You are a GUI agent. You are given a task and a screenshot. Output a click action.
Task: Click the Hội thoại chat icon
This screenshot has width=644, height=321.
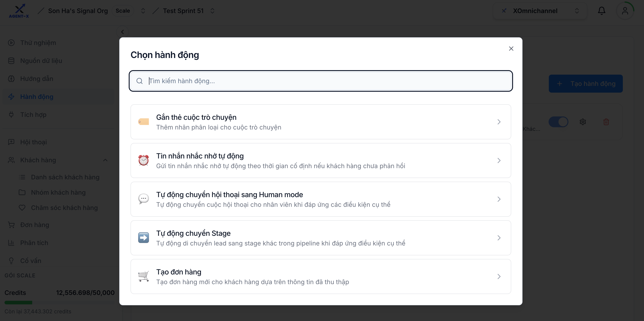coord(11,142)
